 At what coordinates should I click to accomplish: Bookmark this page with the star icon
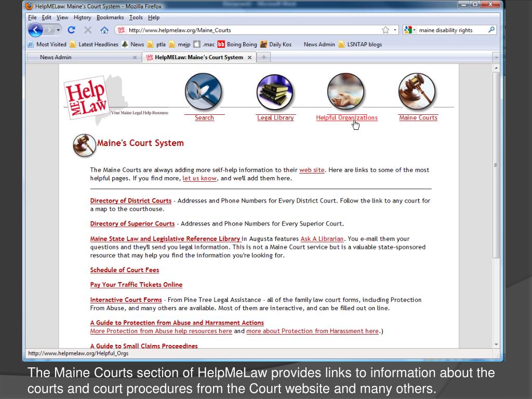click(385, 30)
